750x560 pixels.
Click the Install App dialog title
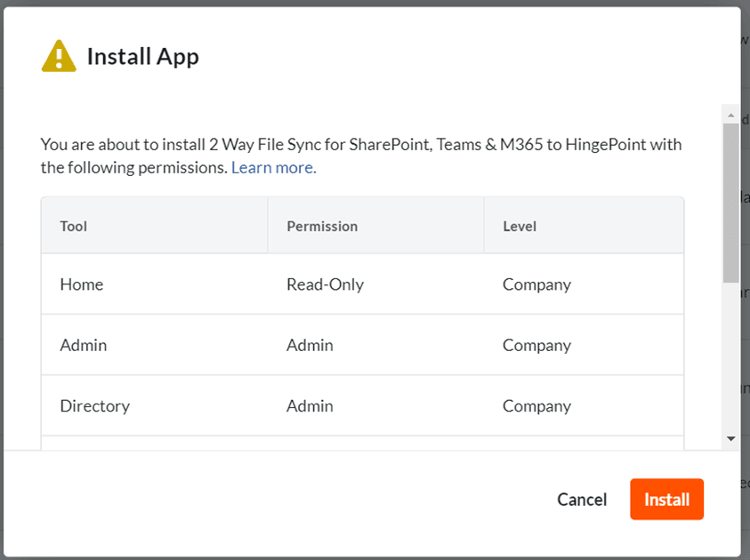142,57
